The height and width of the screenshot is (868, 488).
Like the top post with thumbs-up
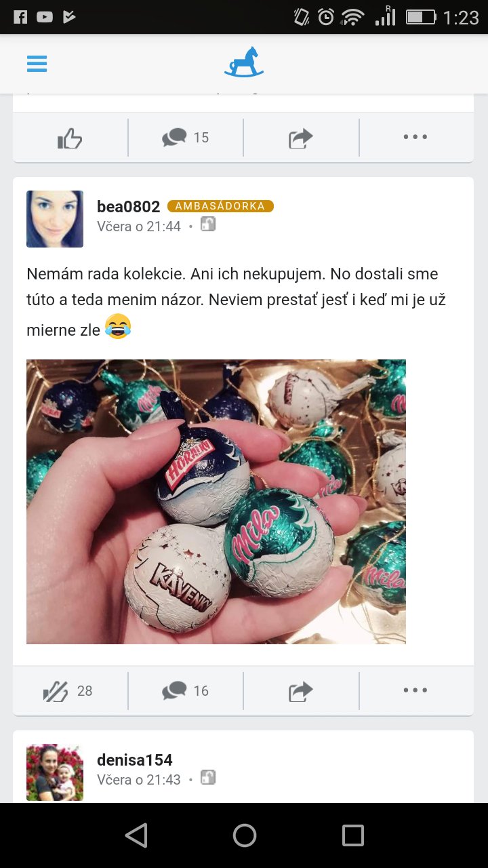coord(70,138)
